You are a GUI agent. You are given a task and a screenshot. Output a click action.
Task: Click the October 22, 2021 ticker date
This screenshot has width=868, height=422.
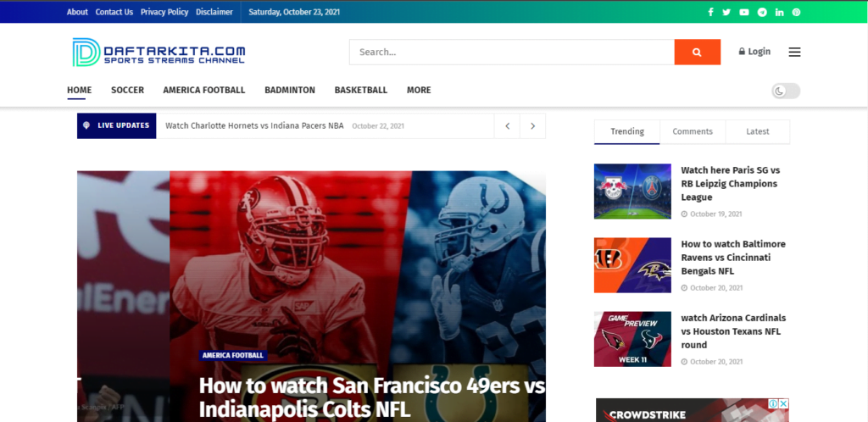point(378,126)
